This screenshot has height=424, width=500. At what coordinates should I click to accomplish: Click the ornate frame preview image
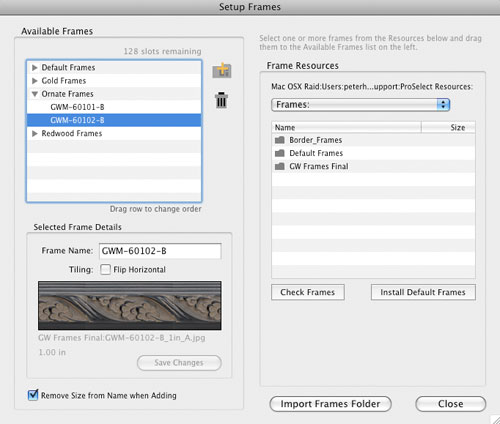pyautogui.click(x=130, y=305)
